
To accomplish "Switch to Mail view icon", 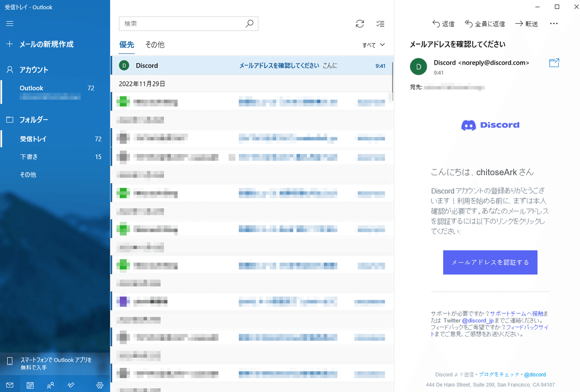I will [10, 385].
